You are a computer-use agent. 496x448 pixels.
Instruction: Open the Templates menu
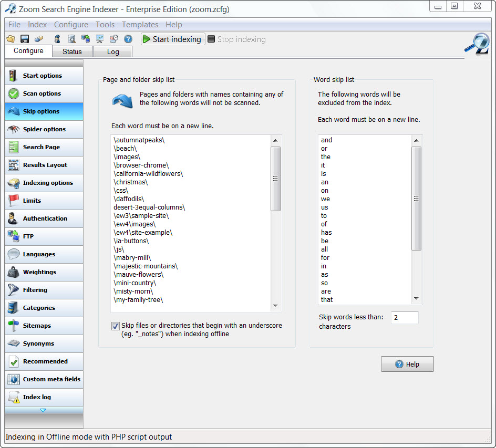click(140, 25)
